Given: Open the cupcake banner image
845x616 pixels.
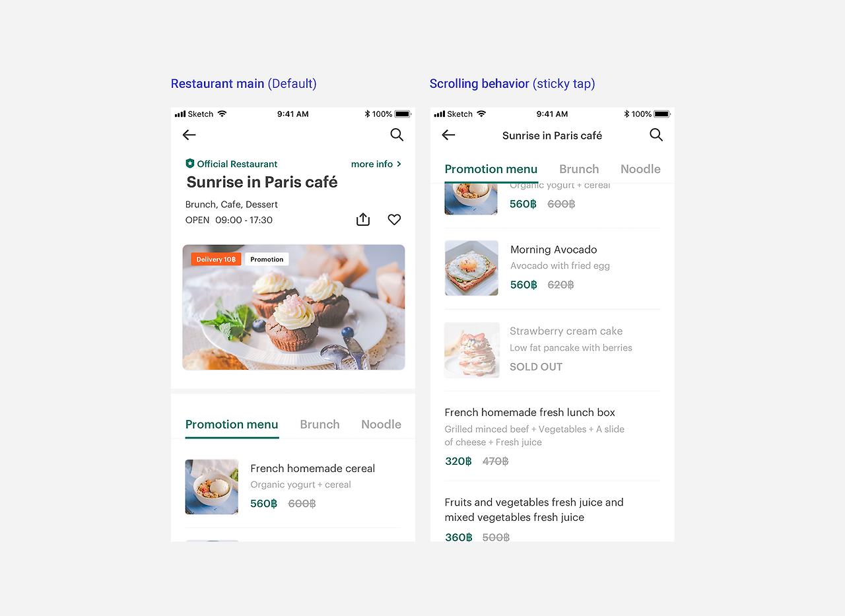Looking at the screenshot, I should pyautogui.click(x=294, y=307).
